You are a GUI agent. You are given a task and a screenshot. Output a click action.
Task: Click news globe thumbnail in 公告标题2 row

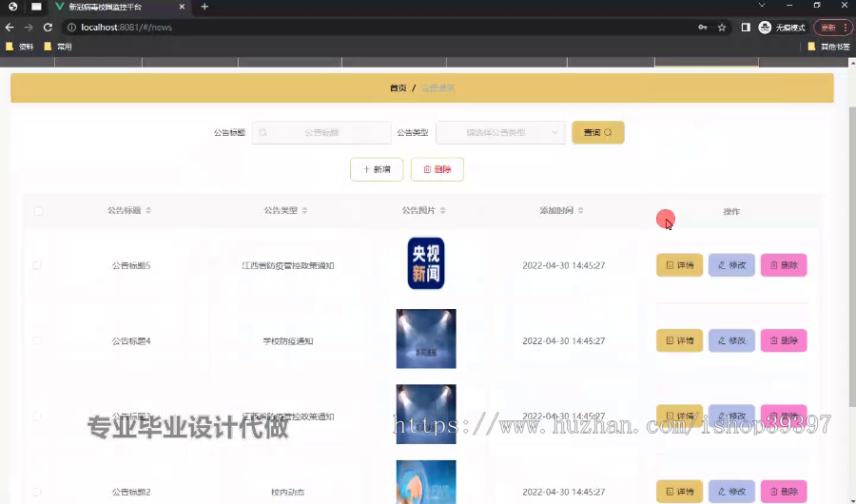426,482
